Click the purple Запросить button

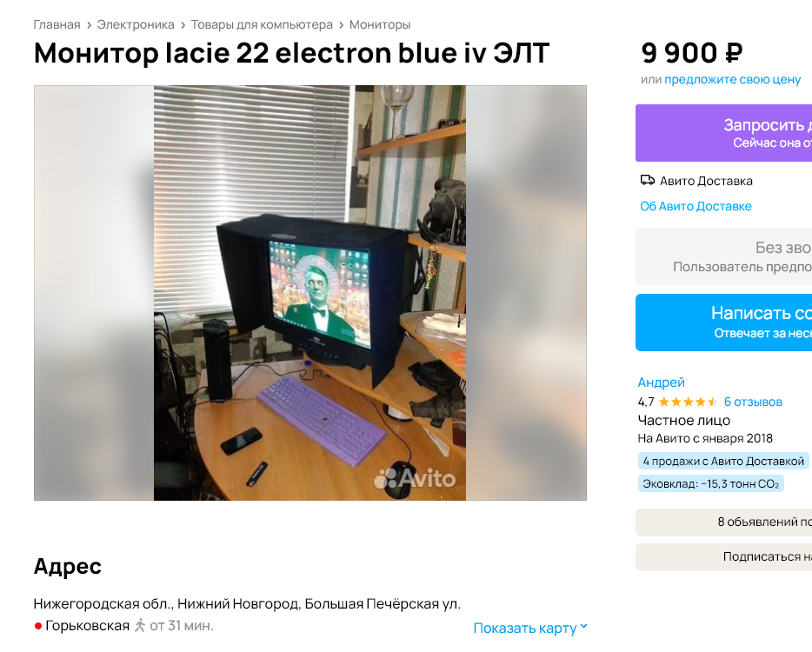pyautogui.click(x=723, y=133)
